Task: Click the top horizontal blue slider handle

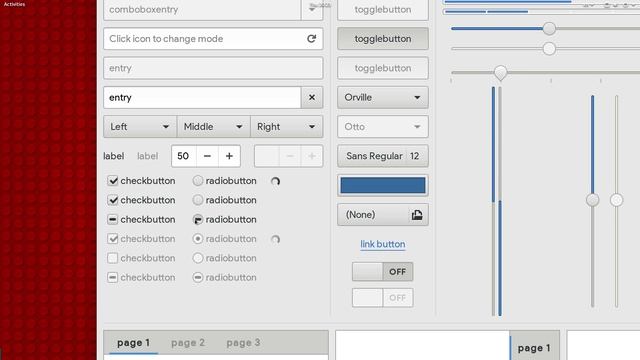Action: click(549, 29)
